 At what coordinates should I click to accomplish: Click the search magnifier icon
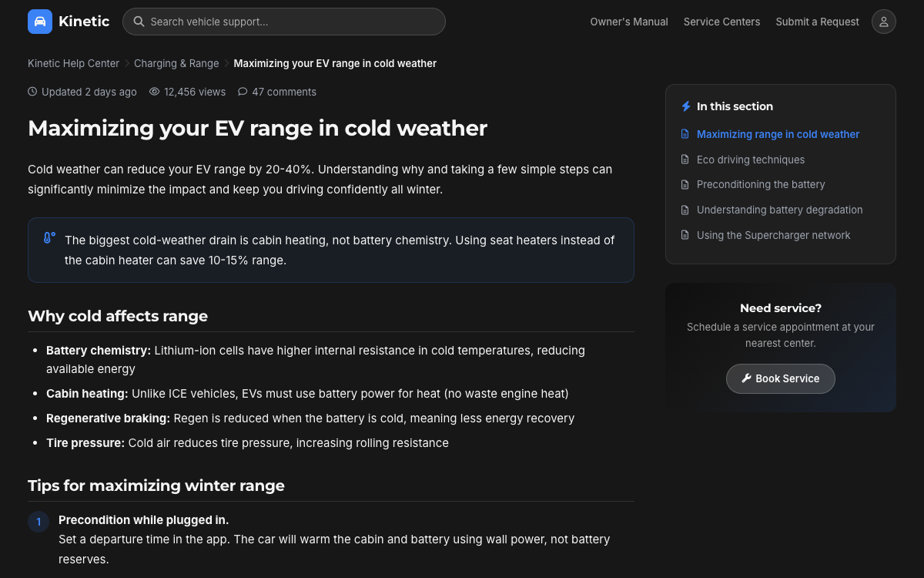[139, 22]
